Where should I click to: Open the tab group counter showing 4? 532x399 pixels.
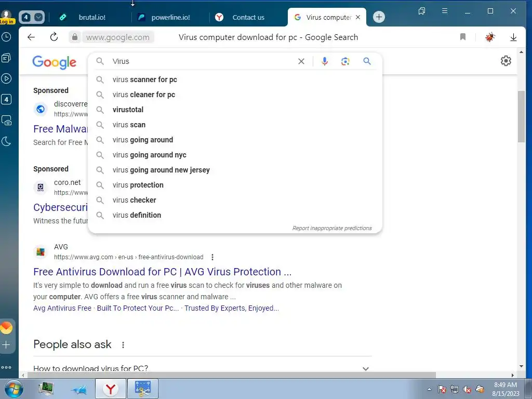[x=31, y=17]
